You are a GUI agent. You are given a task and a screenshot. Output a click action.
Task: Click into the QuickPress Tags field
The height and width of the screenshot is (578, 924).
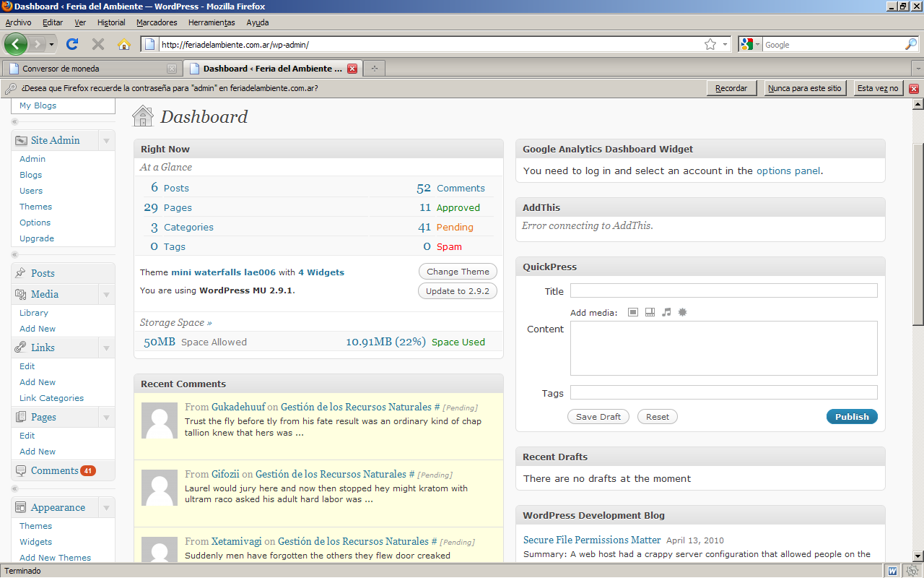[724, 392]
